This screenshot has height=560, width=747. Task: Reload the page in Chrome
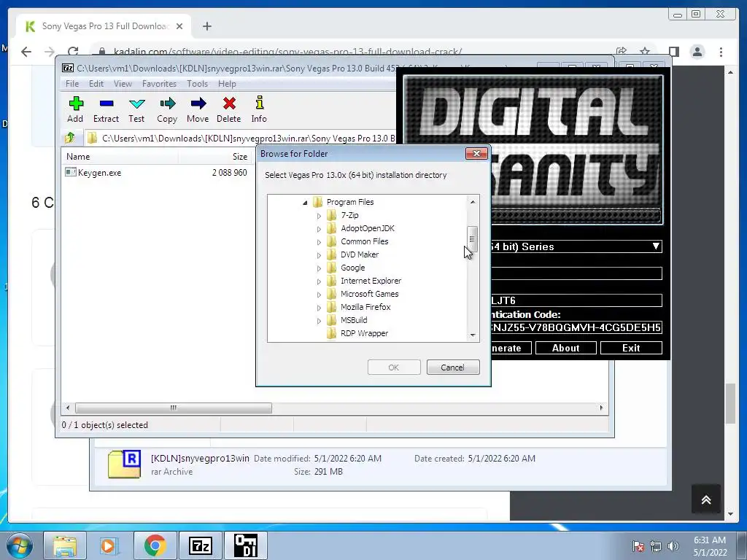(73, 52)
